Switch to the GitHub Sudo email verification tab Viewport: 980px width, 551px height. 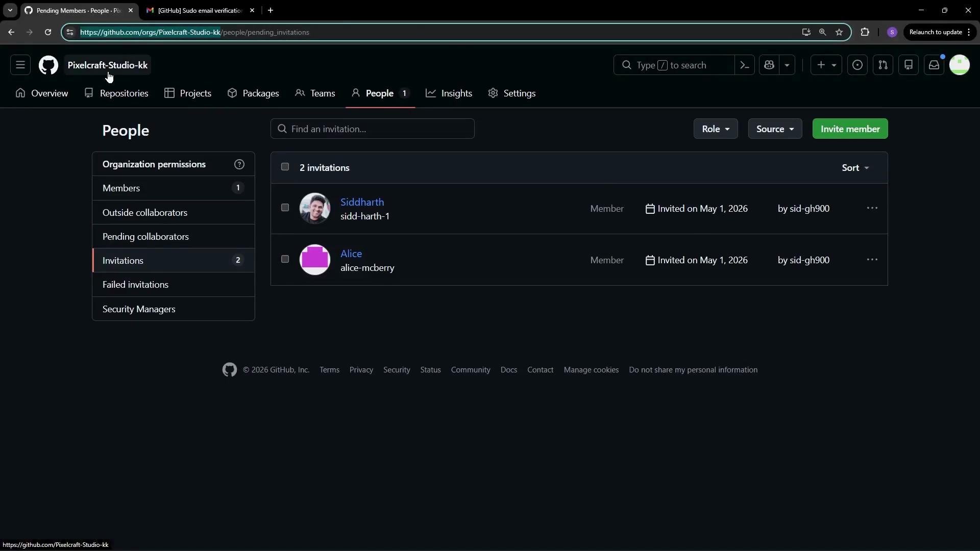(x=200, y=10)
